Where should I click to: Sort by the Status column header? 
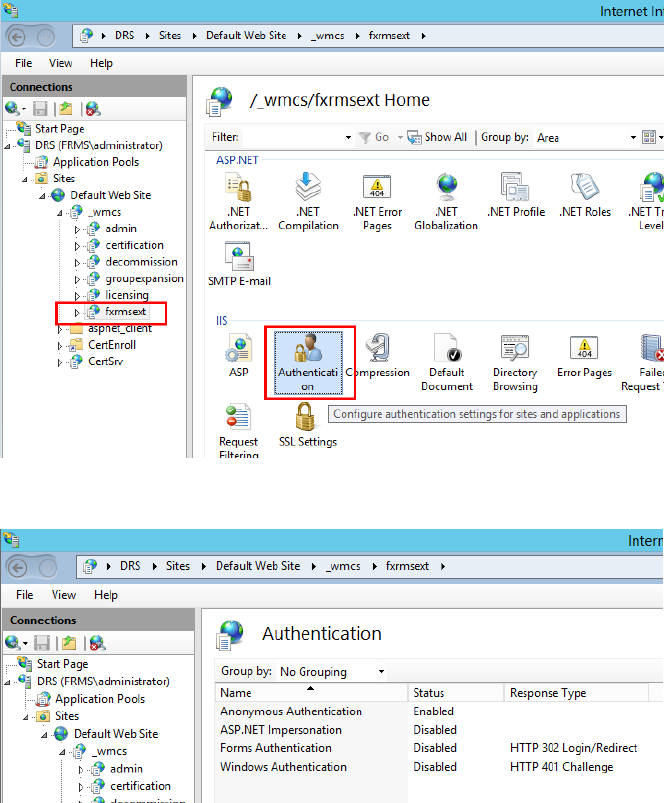pos(456,693)
